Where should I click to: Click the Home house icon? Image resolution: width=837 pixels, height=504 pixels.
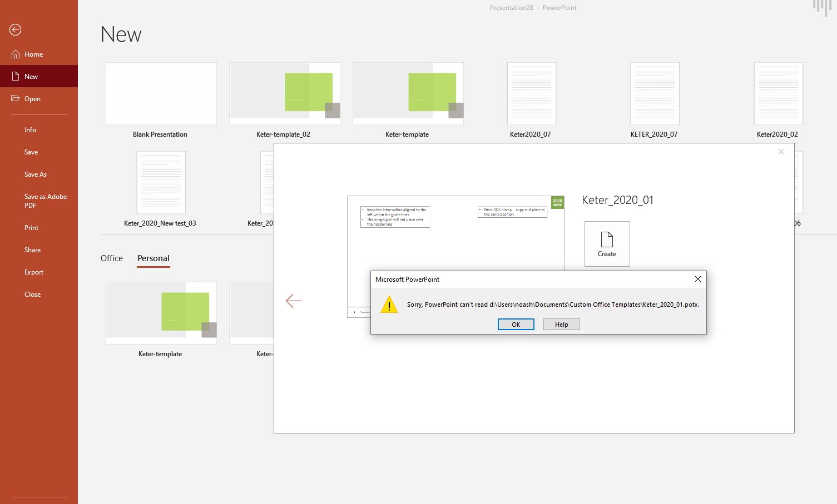(x=16, y=54)
